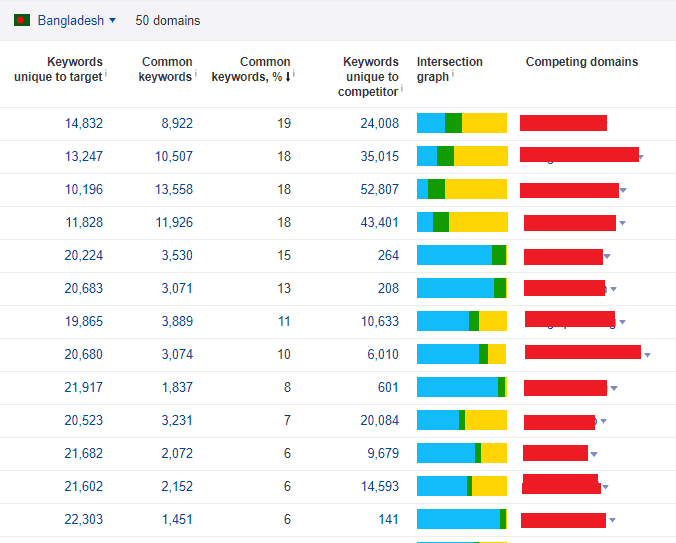The image size is (676, 543).
Task: Click the redacted competing domain in first row
Action: click(x=563, y=123)
